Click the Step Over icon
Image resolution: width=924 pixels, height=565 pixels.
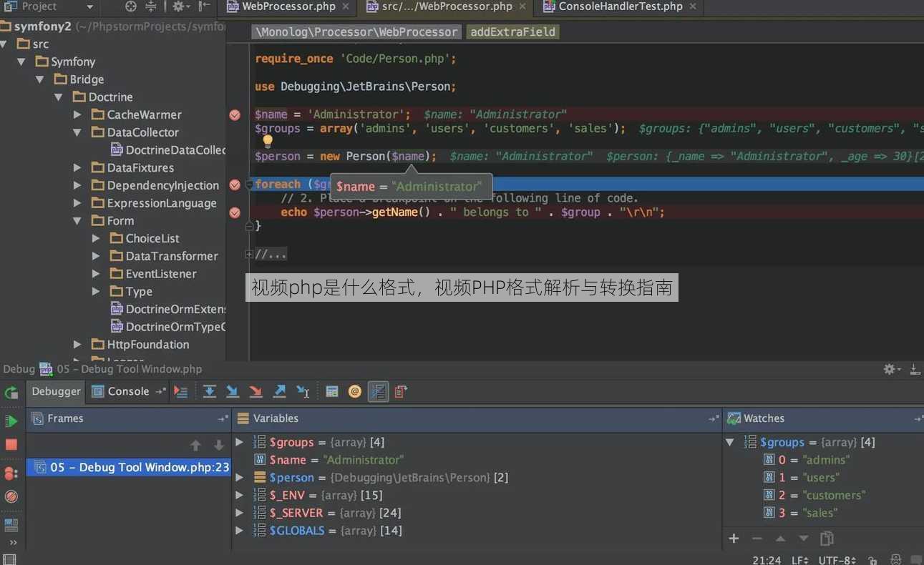coord(209,391)
